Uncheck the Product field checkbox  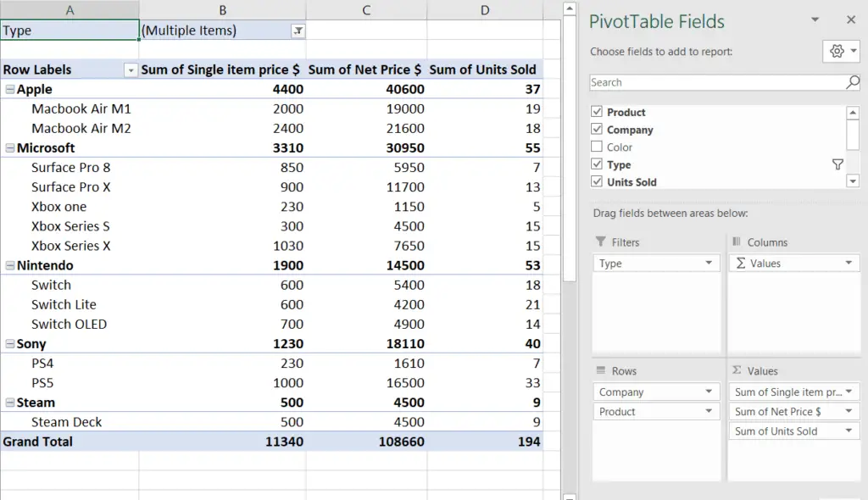click(596, 111)
